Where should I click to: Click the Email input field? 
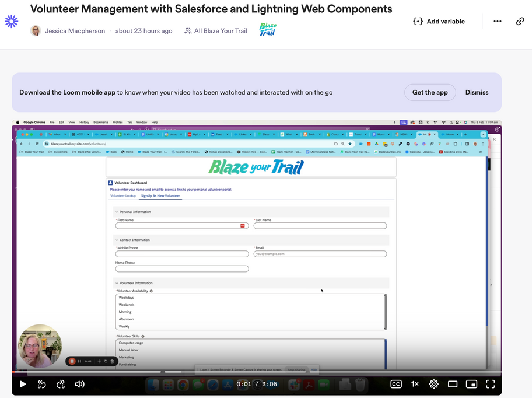(320, 254)
